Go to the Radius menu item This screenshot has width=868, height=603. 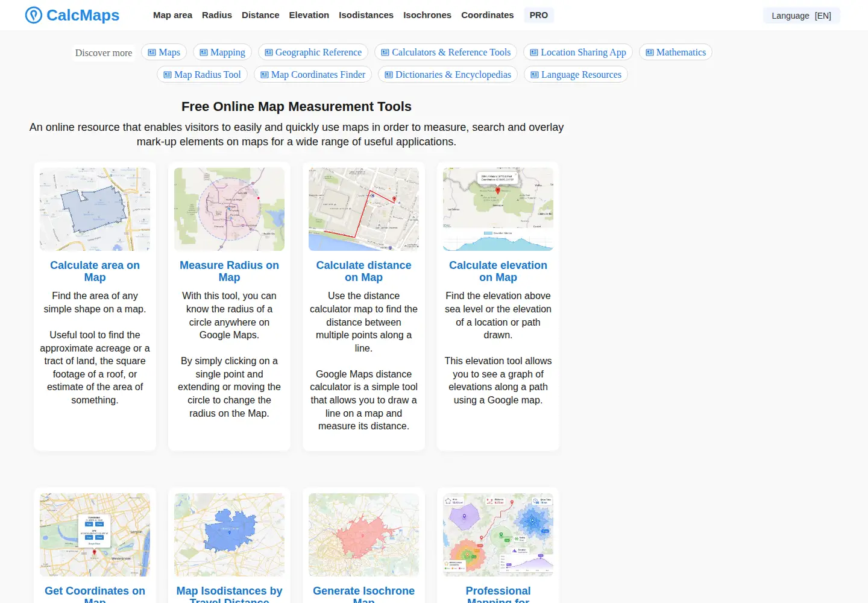pos(217,15)
